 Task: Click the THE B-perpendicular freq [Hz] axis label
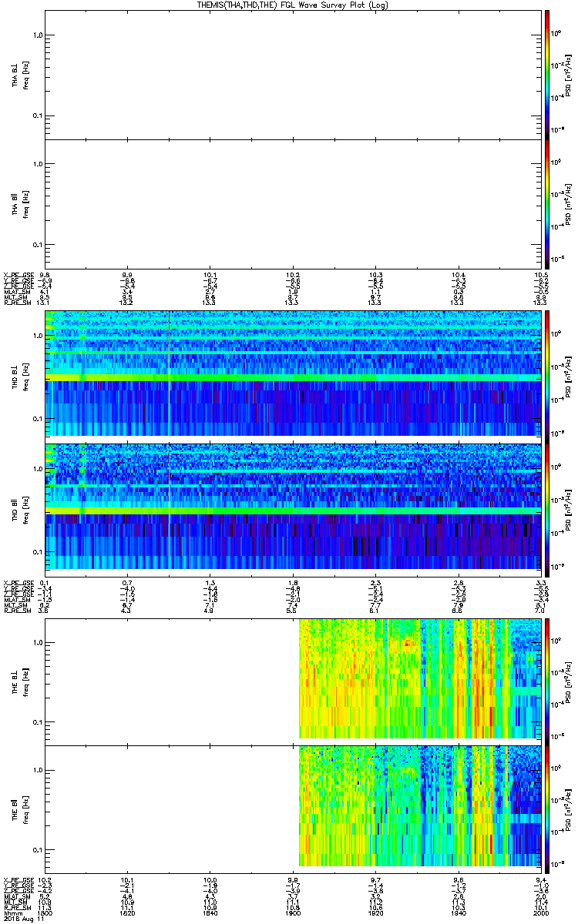pyautogui.click(x=25, y=681)
